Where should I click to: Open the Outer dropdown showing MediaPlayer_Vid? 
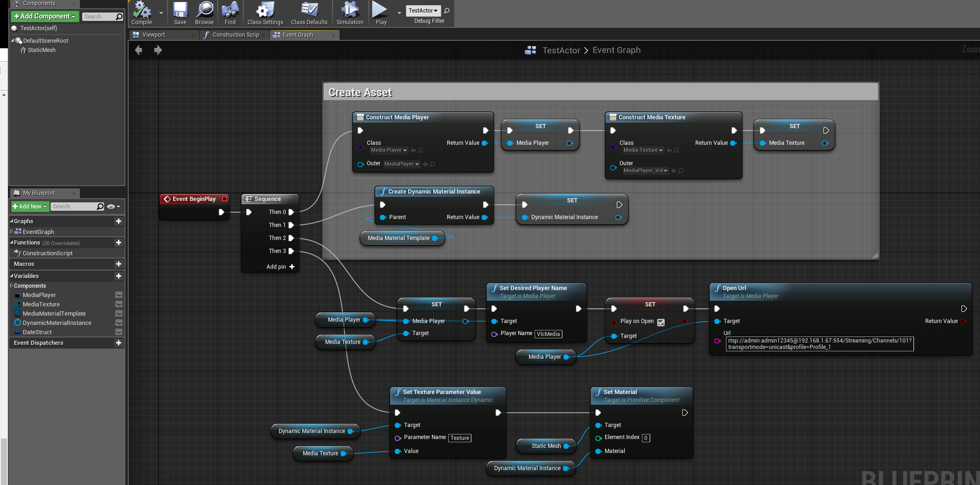click(645, 170)
